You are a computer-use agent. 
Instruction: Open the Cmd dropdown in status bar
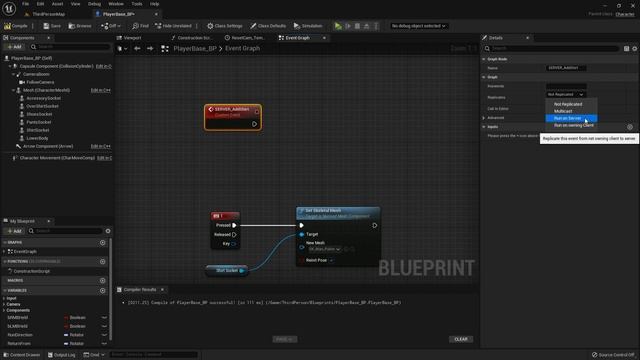coord(94,355)
